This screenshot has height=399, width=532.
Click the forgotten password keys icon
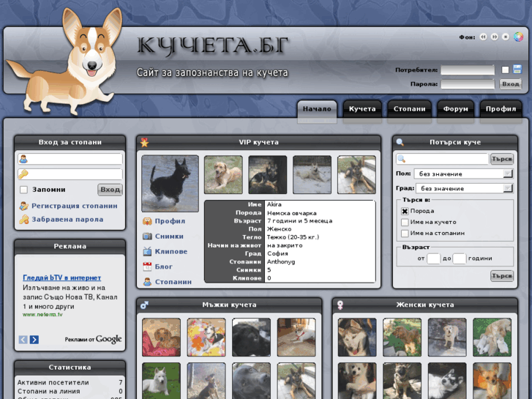[23, 220]
